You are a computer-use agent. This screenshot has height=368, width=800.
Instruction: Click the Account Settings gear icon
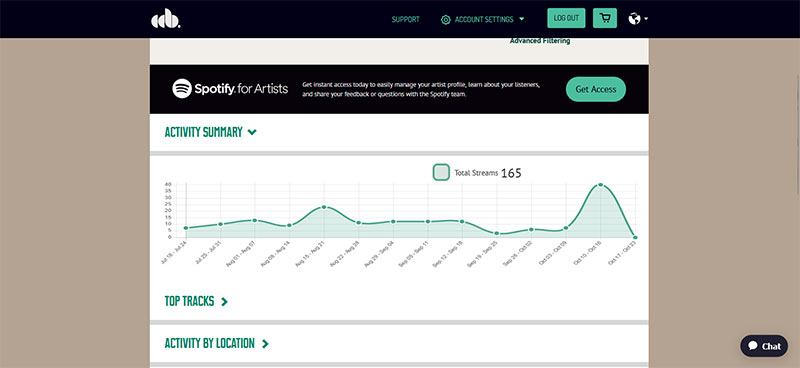coord(445,19)
